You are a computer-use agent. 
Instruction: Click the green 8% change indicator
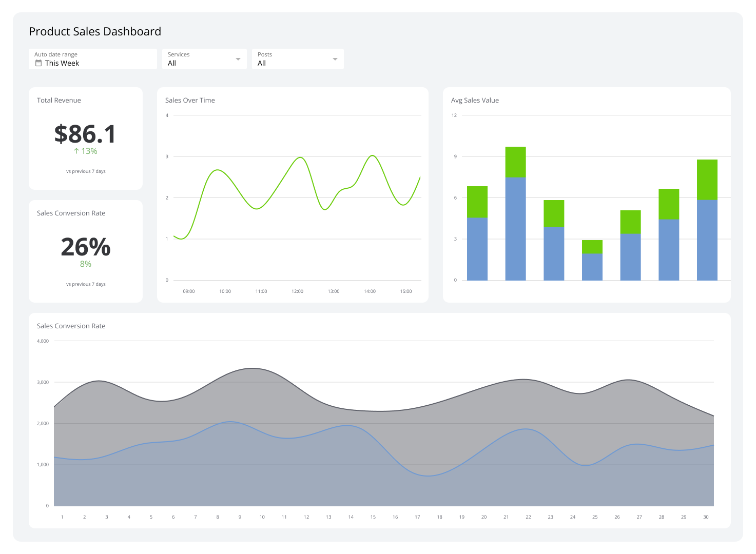pos(85,264)
